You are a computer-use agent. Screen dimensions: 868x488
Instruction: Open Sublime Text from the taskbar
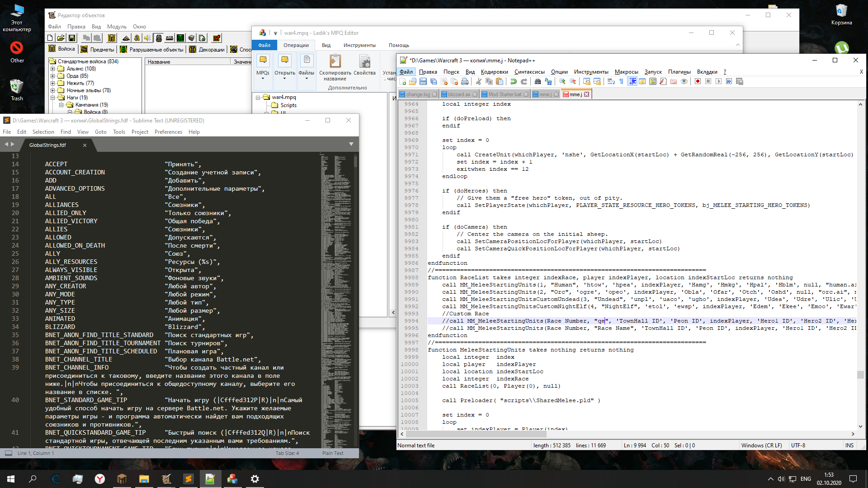[188, 479]
